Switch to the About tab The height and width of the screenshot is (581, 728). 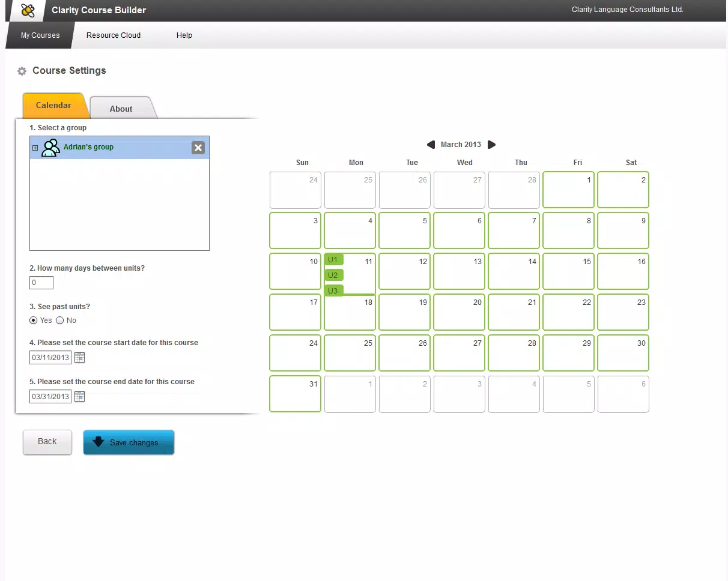point(121,109)
